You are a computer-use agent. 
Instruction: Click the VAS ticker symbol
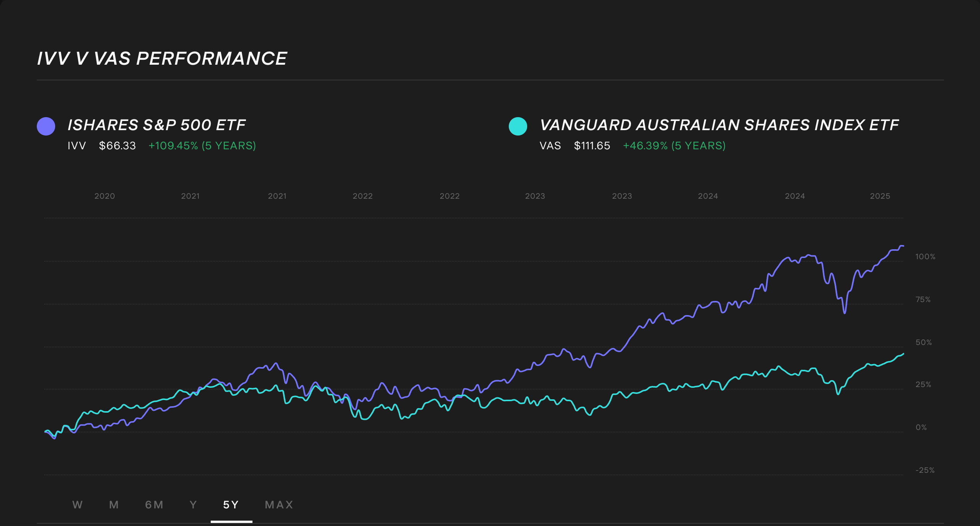click(x=550, y=146)
